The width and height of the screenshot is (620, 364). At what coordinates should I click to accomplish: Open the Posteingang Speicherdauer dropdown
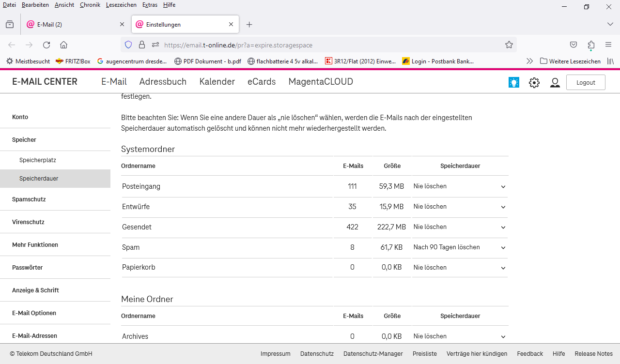pyautogui.click(x=459, y=186)
